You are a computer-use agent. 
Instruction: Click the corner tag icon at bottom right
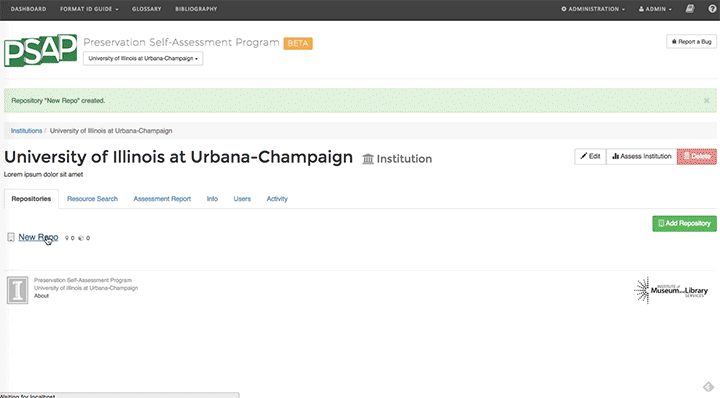(x=708, y=387)
